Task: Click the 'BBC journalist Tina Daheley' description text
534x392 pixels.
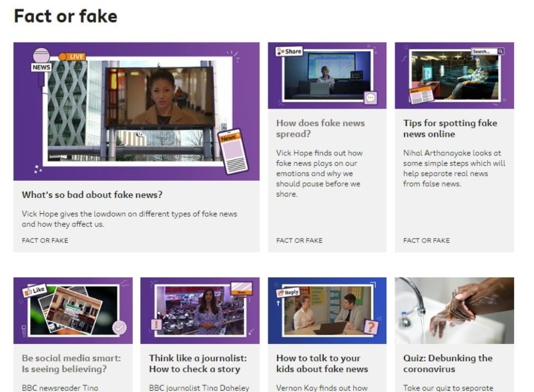Action: [x=199, y=387]
